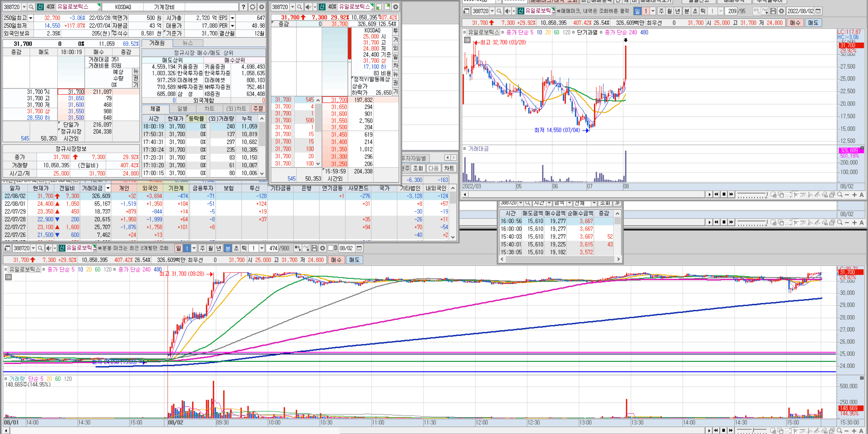Toggle the side panel icon in minute chart toolbar

click(x=7, y=248)
